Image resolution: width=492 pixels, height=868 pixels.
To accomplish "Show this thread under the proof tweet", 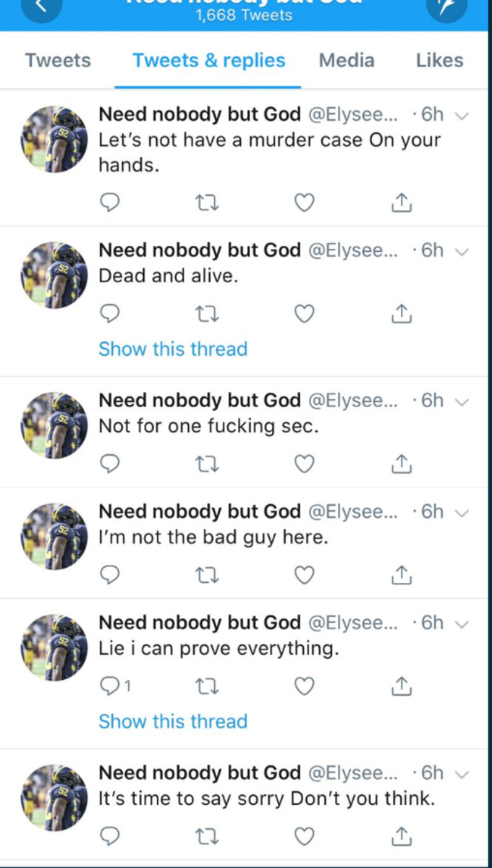I will [173, 721].
